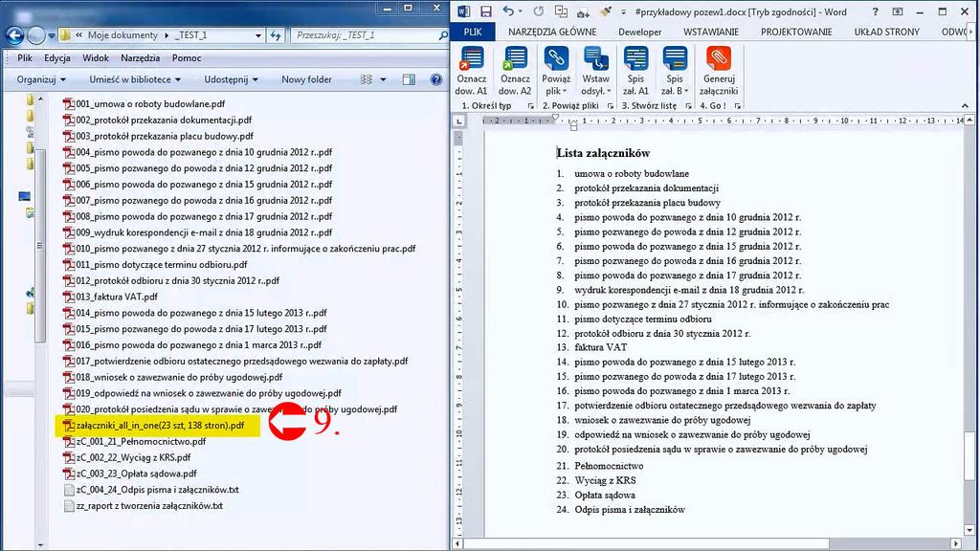980x551 pixels.
Task: Open 4. Go ! group dialog launcher
Action: pos(738,106)
